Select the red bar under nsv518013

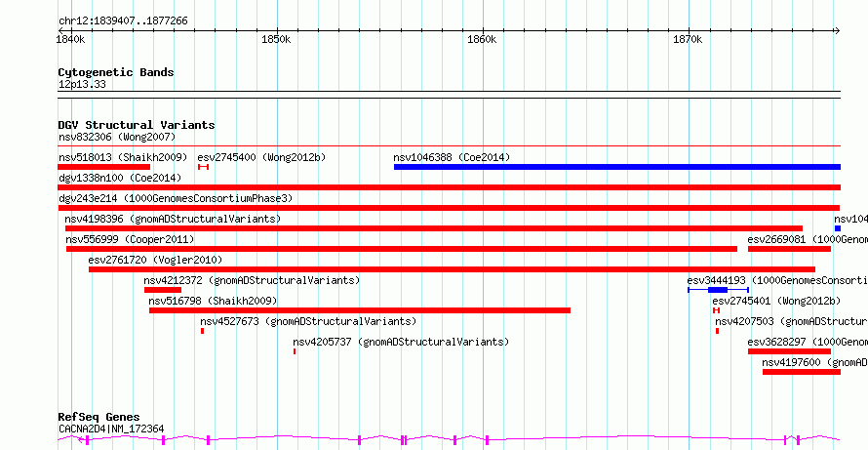click(104, 167)
